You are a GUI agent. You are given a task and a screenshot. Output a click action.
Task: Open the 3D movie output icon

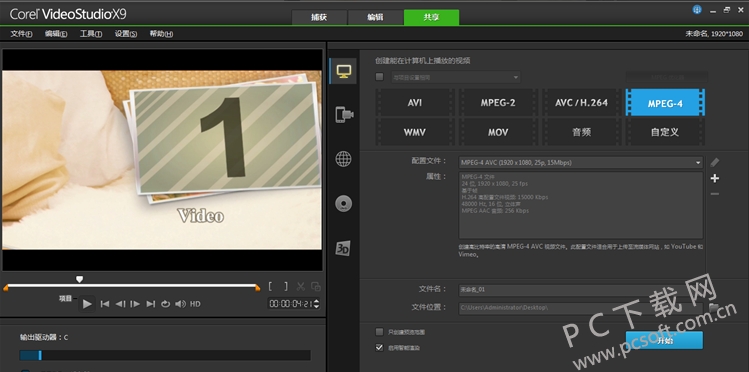coord(343,248)
